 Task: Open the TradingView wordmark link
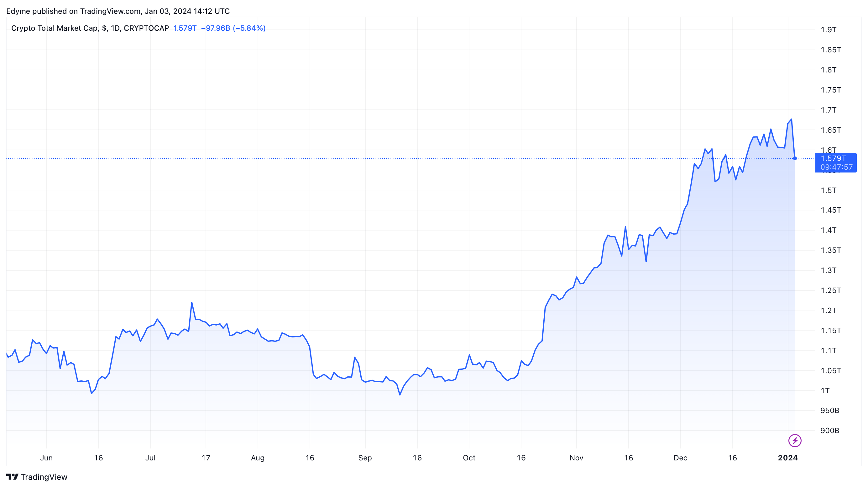(x=44, y=477)
